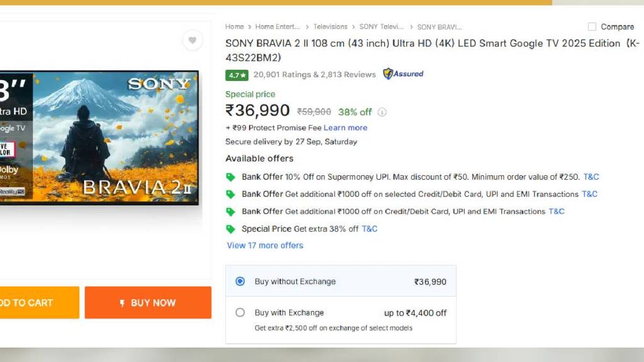Expand View 17 more offers
This screenshot has width=644, height=362.
point(265,246)
